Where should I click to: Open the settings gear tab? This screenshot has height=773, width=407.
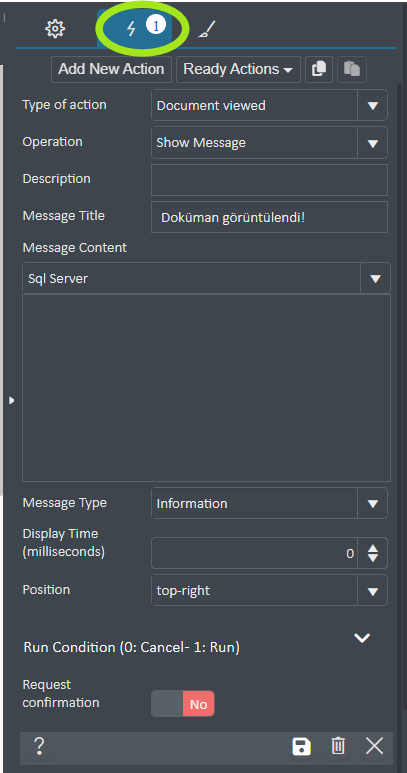(x=55, y=29)
